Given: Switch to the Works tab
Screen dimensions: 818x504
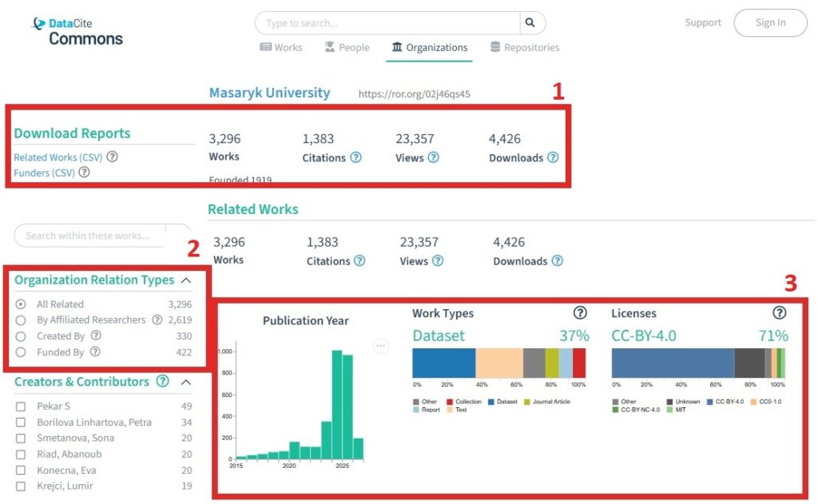Looking at the screenshot, I should pos(280,47).
